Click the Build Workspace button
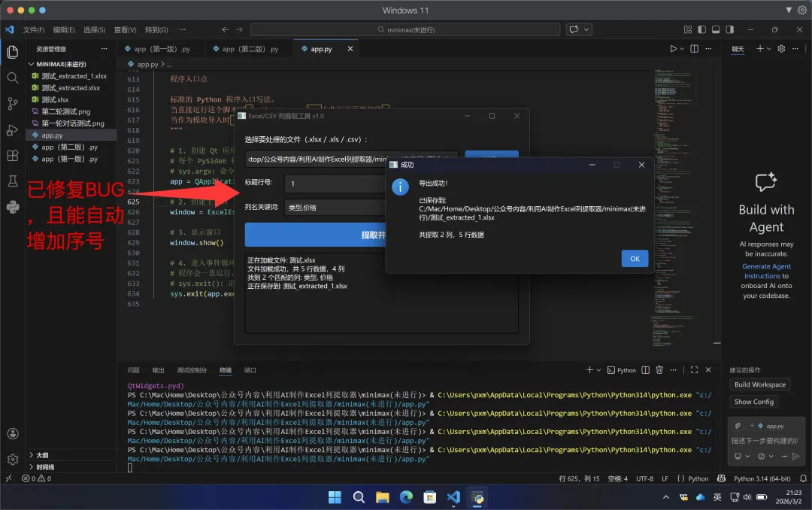812x510 pixels. [x=760, y=384]
